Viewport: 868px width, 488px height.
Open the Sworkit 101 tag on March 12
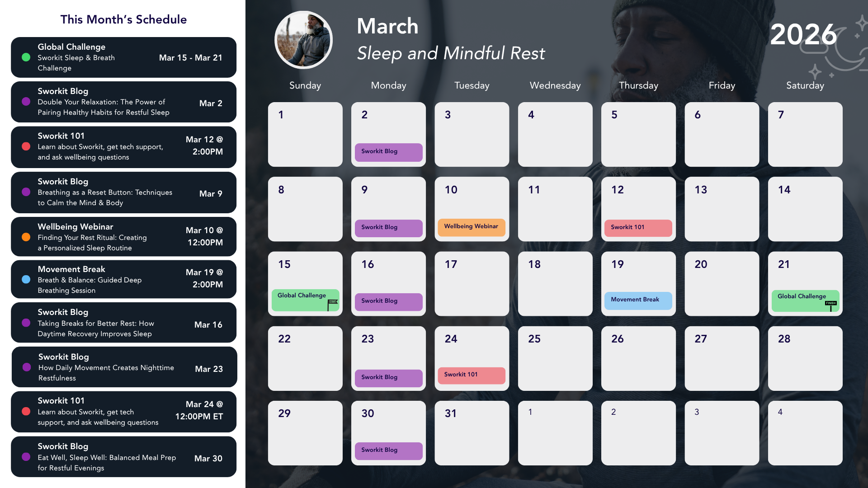coord(638,228)
